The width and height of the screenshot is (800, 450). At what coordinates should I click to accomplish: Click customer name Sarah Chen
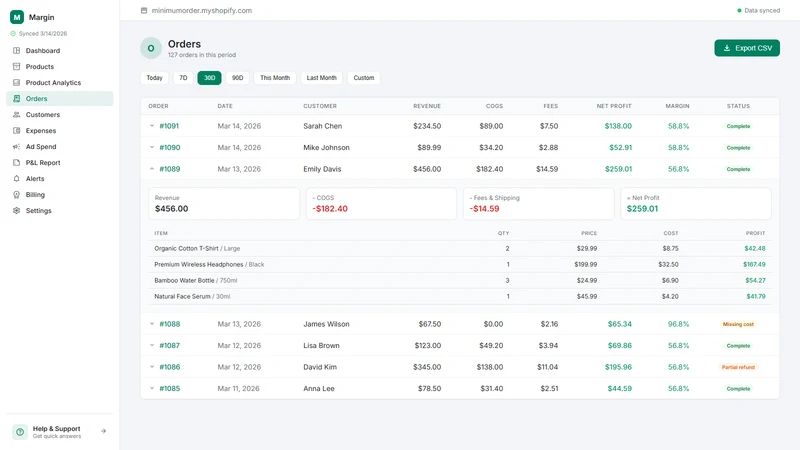(322, 126)
